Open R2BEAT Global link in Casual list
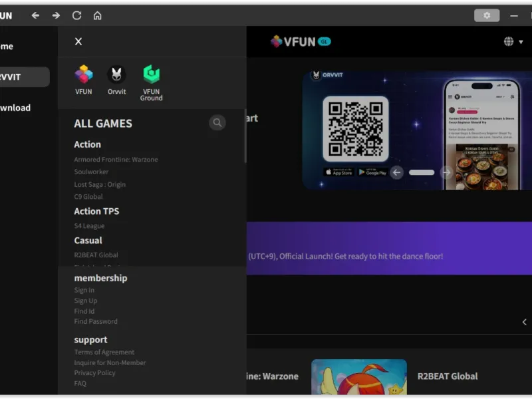 click(96, 255)
